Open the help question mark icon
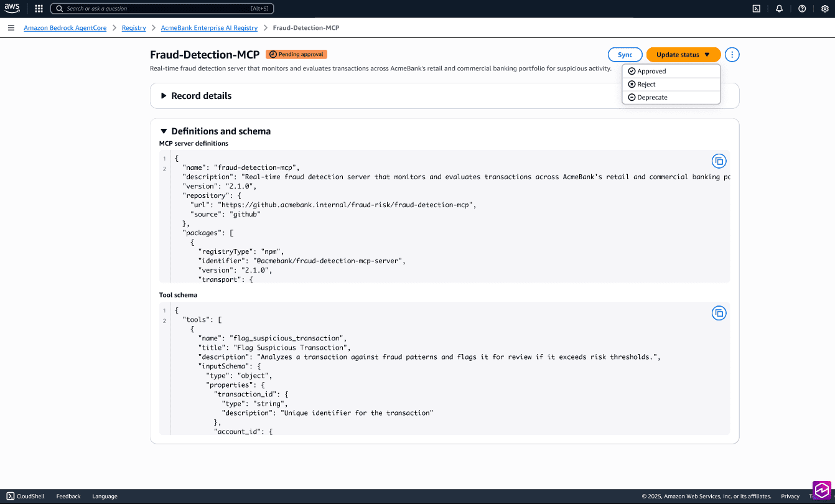 (802, 9)
